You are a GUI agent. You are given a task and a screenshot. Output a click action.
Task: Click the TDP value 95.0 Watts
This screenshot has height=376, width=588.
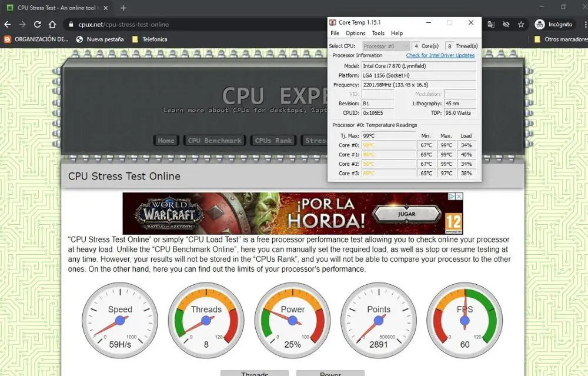point(460,113)
